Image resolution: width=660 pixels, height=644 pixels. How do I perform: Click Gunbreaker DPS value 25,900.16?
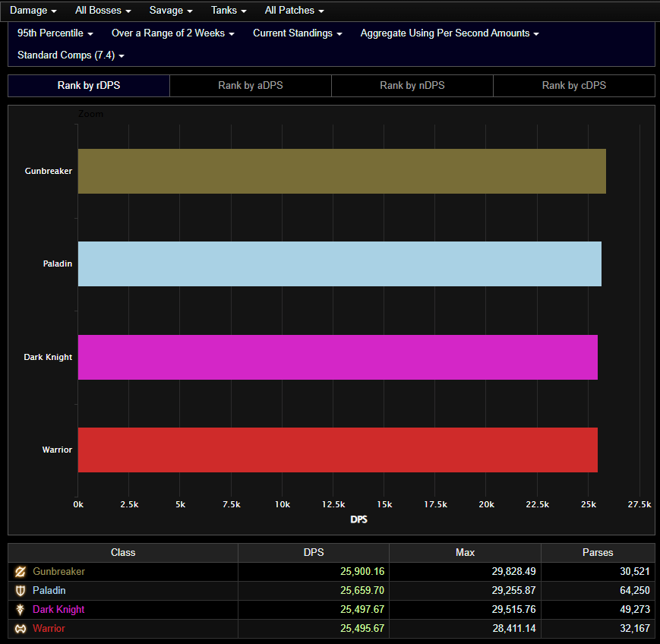pyautogui.click(x=362, y=572)
